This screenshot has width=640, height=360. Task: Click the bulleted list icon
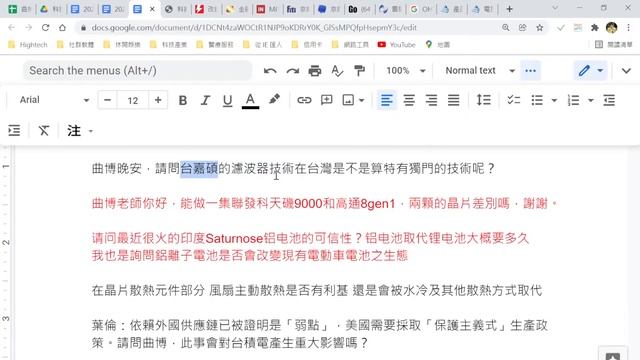point(537,100)
